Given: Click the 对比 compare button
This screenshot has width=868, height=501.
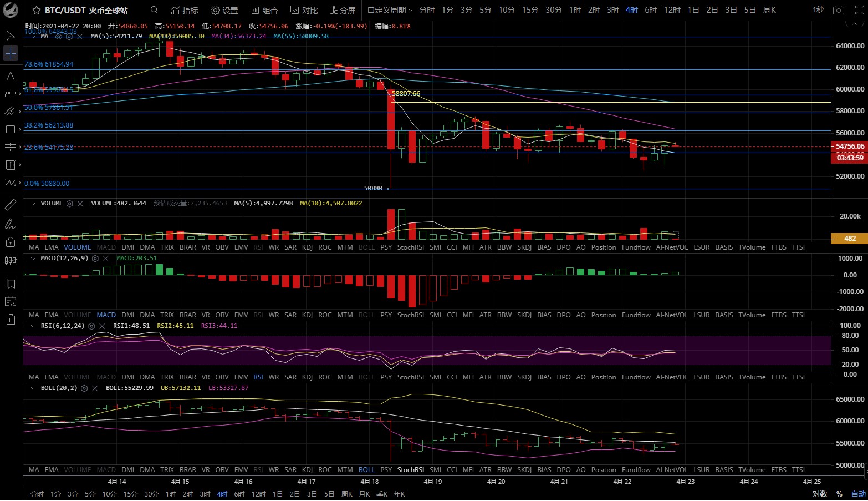Looking at the screenshot, I should click(x=304, y=10).
